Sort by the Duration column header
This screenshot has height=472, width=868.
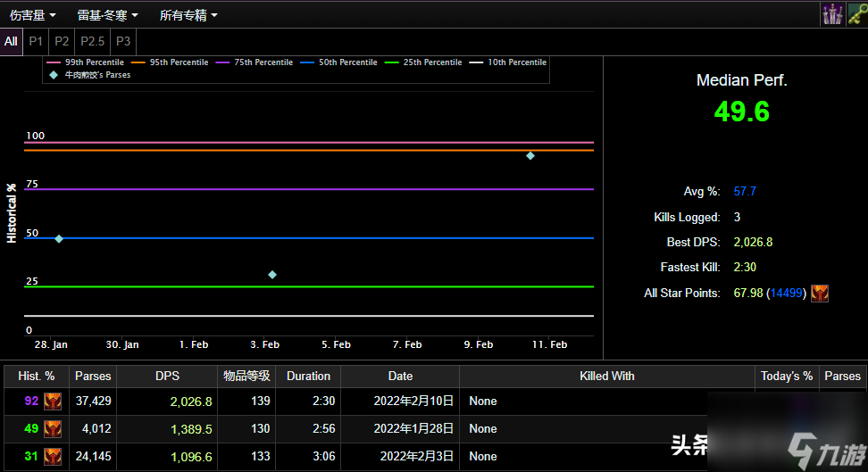(308, 377)
